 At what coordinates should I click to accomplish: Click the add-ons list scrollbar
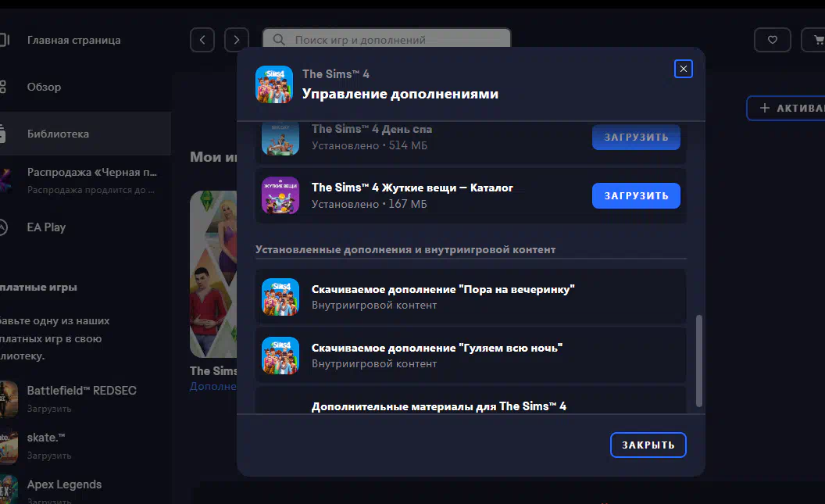[x=698, y=359]
